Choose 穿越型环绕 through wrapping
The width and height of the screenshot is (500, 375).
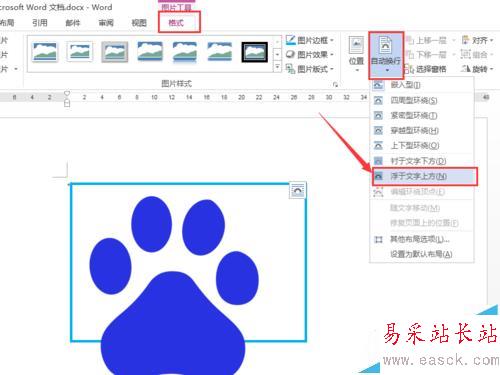422,131
